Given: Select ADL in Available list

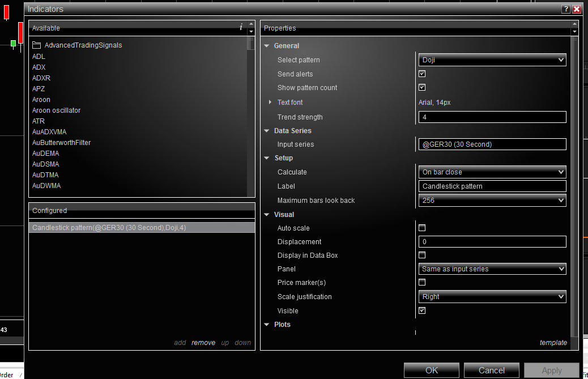Looking at the screenshot, I should click(x=39, y=57).
